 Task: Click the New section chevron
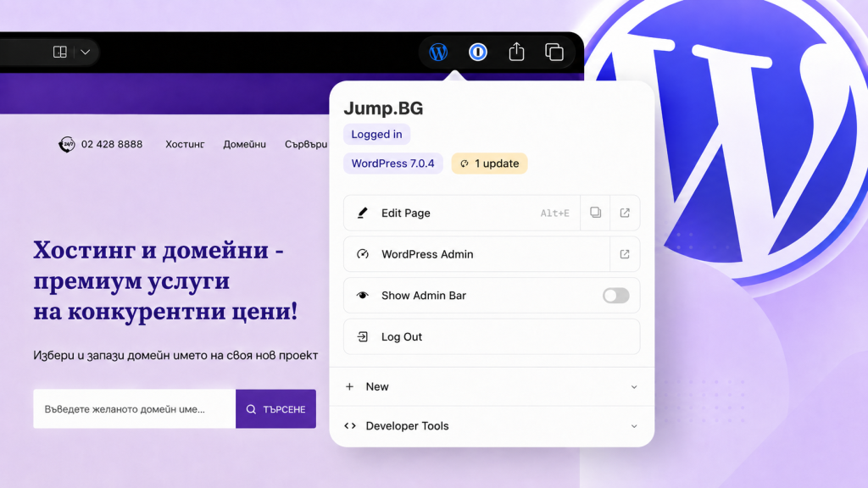point(634,386)
